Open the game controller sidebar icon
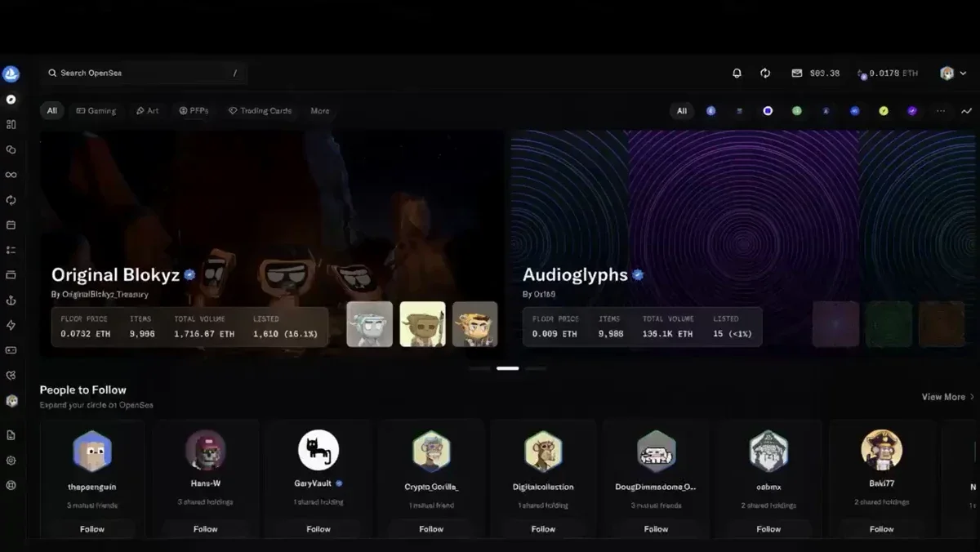Screen dimensions: 980x552 pos(11,350)
